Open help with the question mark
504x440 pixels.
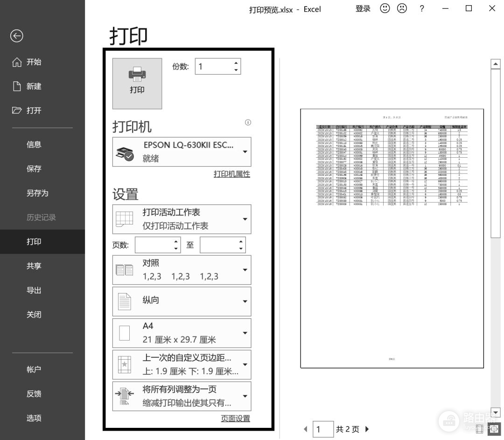[x=422, y=9]
